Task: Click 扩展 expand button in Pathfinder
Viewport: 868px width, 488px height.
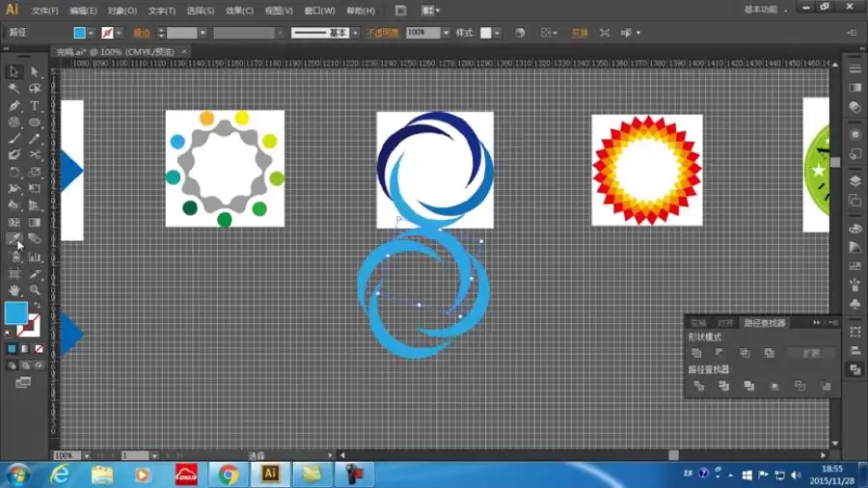Action: click(811, 352)
